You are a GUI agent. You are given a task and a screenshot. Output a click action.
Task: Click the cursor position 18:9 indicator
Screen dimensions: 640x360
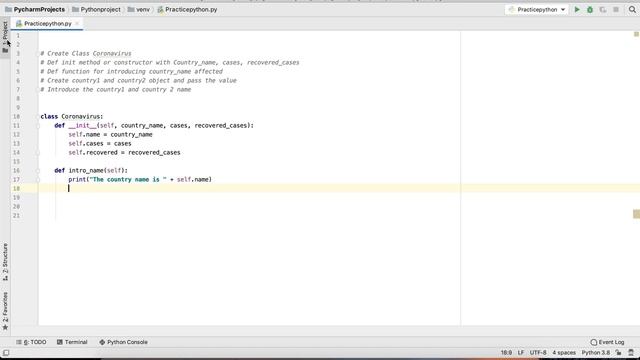506,353
